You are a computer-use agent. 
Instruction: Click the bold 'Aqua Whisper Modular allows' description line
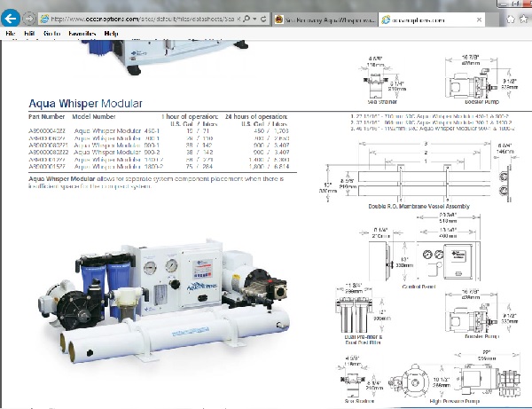[156, 178]
